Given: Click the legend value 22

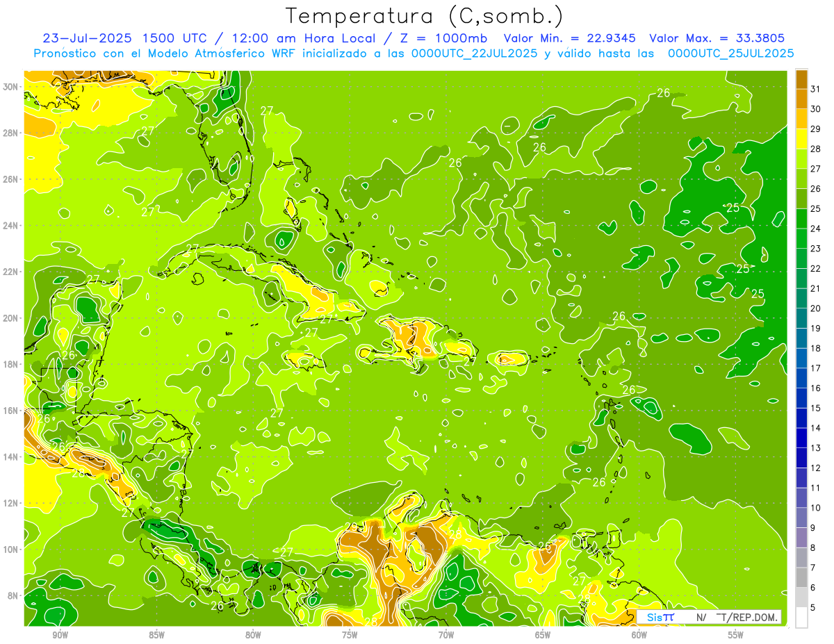Looking at the screenshot, I should [x=816, y=269].
